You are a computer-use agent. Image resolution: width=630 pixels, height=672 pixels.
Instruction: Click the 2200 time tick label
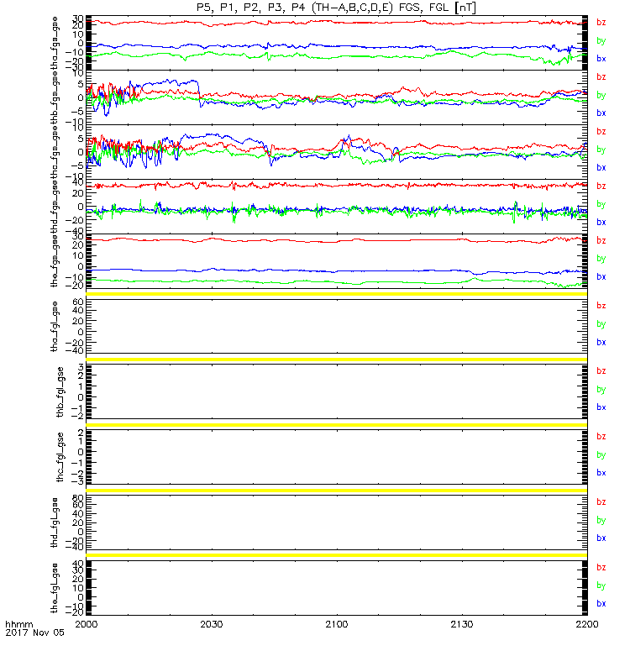click(x=587, y=624)
